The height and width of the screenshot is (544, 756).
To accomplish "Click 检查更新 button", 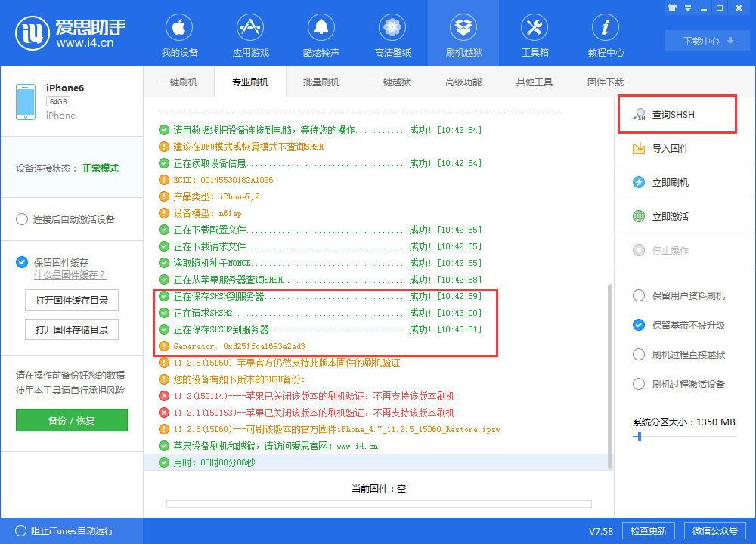I will (649, 530).
